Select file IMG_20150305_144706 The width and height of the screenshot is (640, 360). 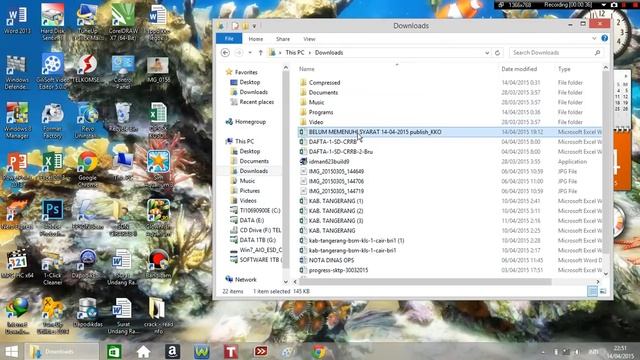click(x=336, y=181)
